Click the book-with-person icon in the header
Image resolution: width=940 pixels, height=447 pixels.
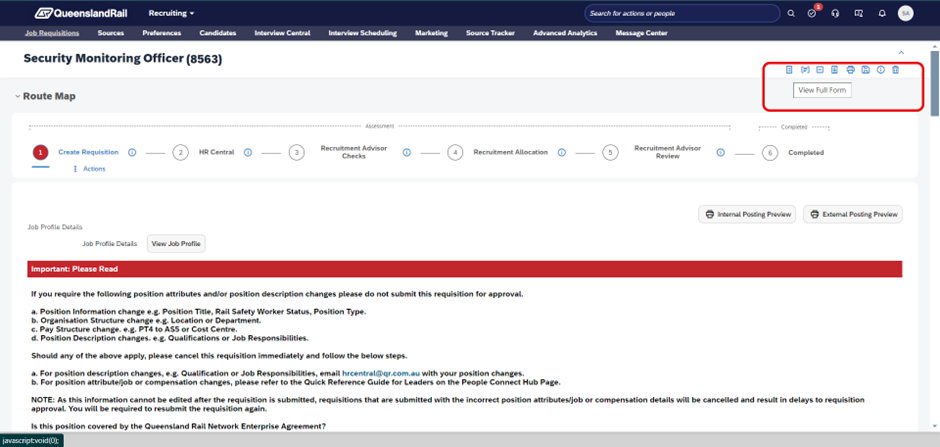click(x=858, y=13)
